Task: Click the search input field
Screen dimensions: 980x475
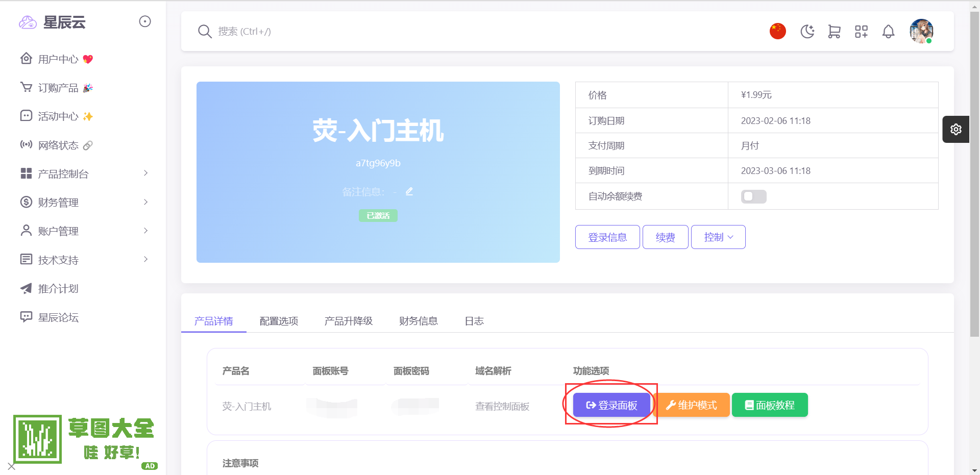Action: 459,32
